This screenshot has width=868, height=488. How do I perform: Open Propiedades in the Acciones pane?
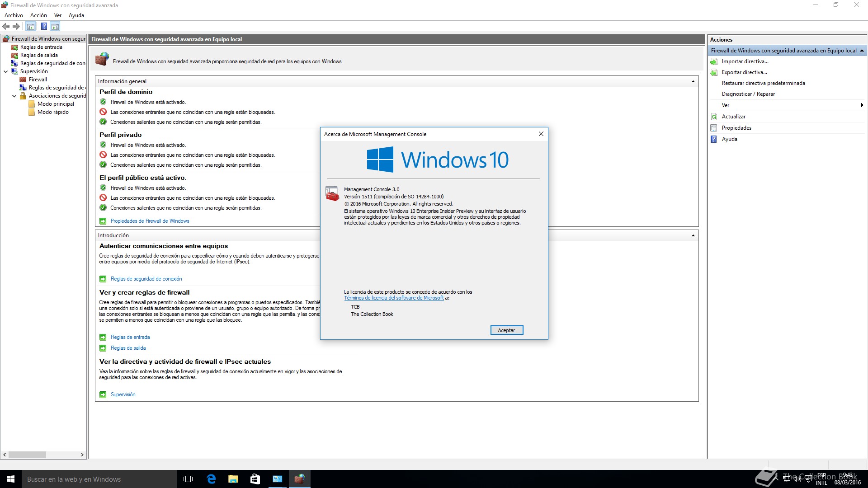click(736, 128)
